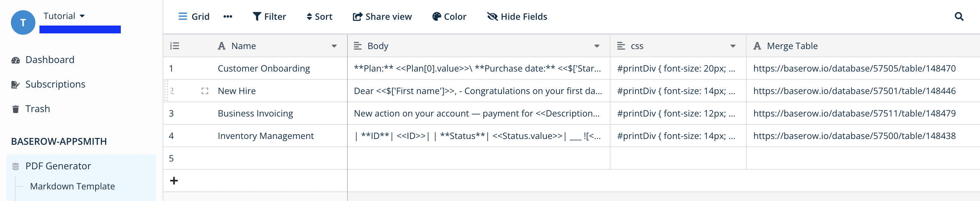Image resolution: width=980 pixels, height=201 pixels.
Task: Open Trash in sidebar
Action: [x=38, y=109]
